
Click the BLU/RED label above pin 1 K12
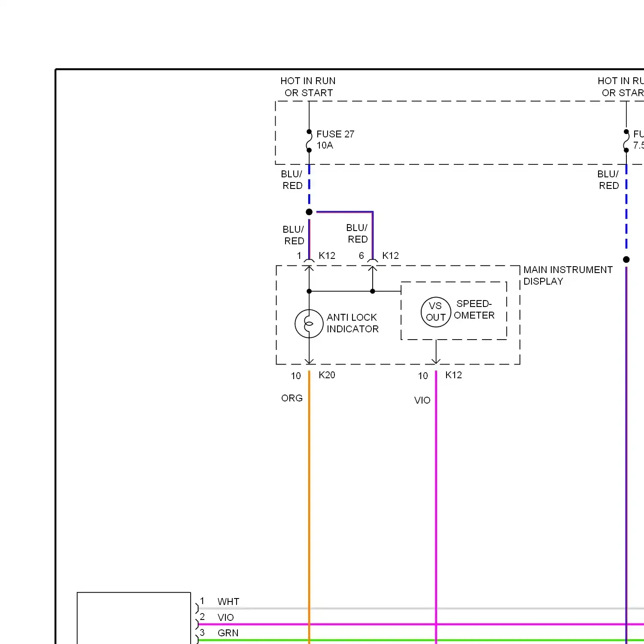294,235
